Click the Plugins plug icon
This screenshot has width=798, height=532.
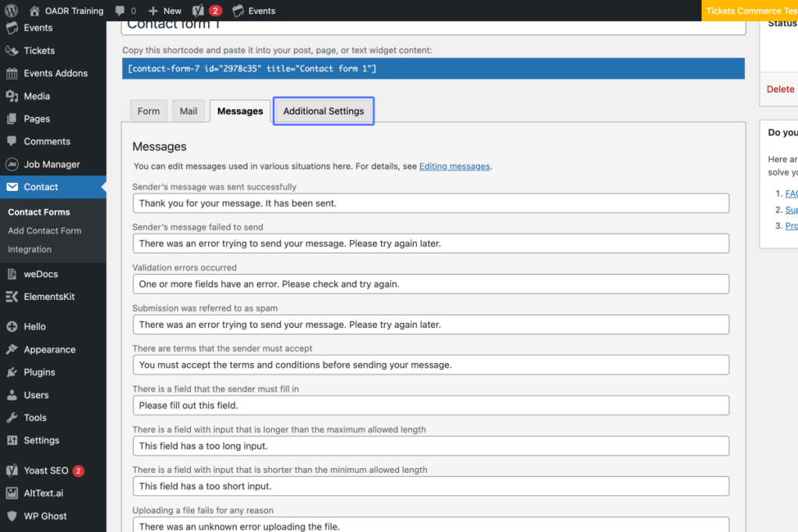pos(12,372)
